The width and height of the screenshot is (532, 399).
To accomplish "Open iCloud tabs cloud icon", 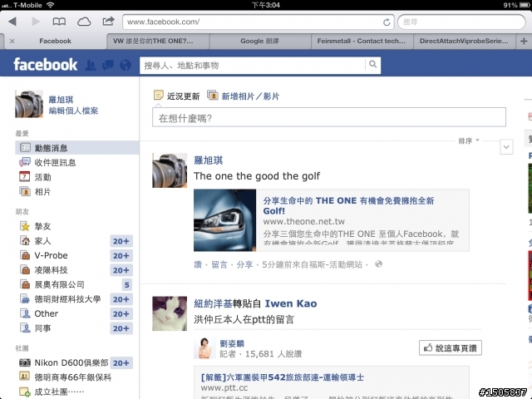I will tap(84, 22).
